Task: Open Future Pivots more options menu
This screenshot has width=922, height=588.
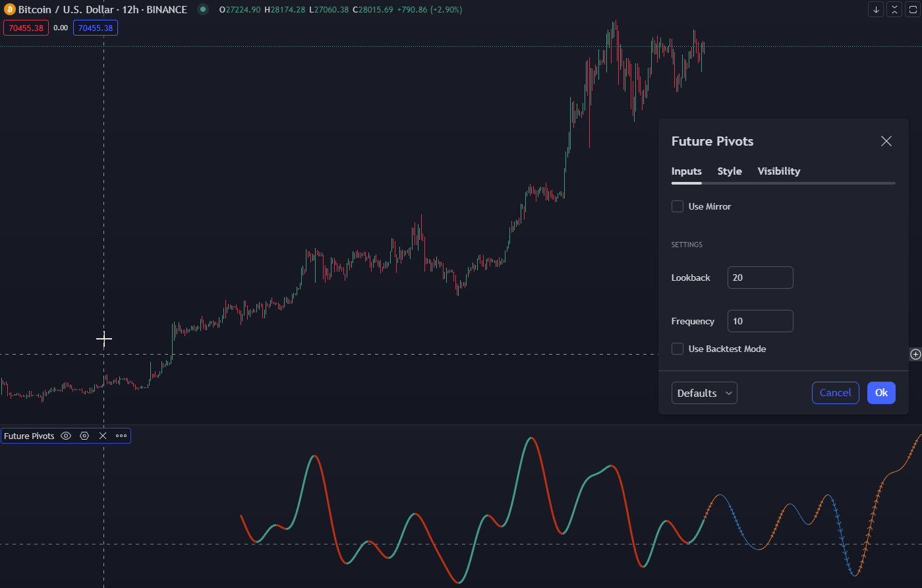Action: (121, 436)
